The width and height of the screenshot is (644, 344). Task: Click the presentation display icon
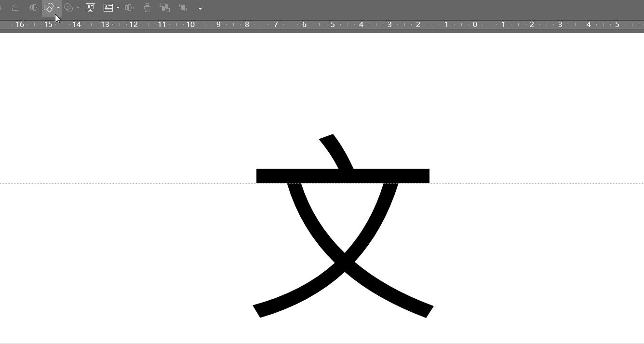(x=90, y=8)
